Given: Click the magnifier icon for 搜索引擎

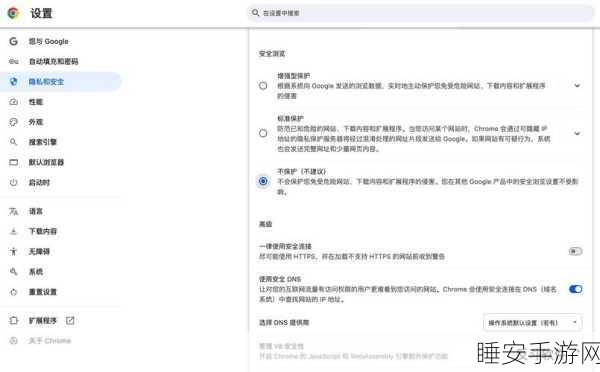Looking at the screenshot, I should (x=13, y=142).
